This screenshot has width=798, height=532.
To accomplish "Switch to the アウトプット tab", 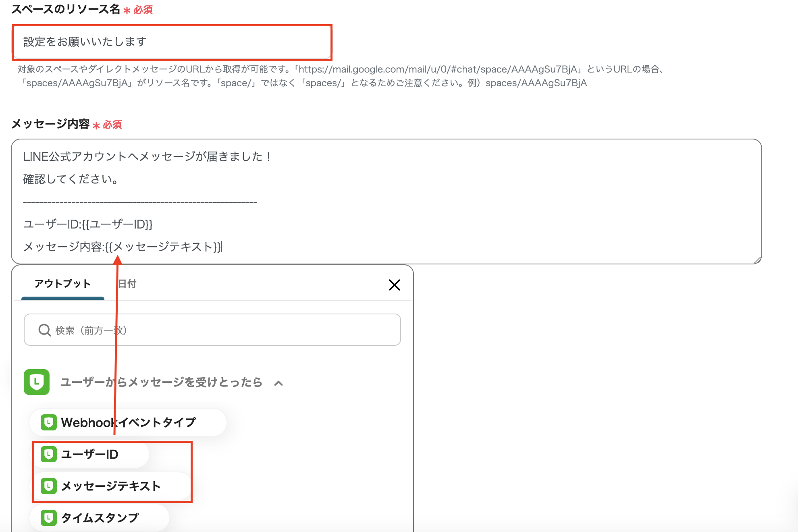I will (62, 283).
